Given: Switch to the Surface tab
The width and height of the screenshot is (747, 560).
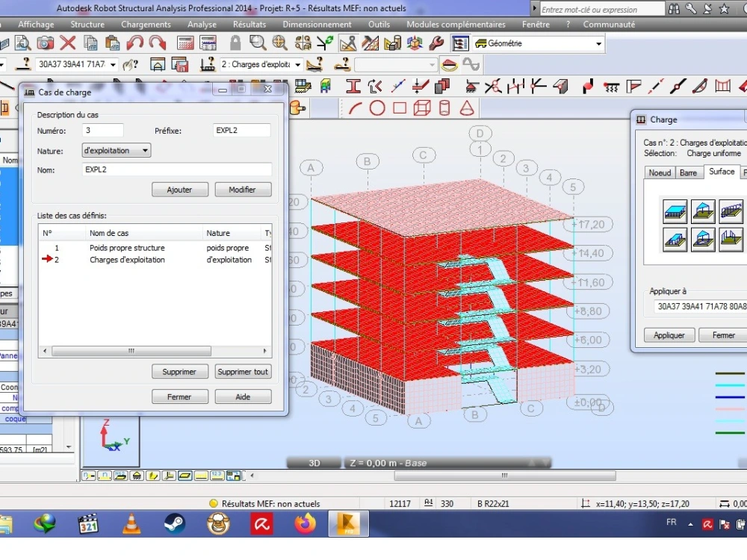Looking at the screenshot, I should pyautogui.click(x=721, y=172).
